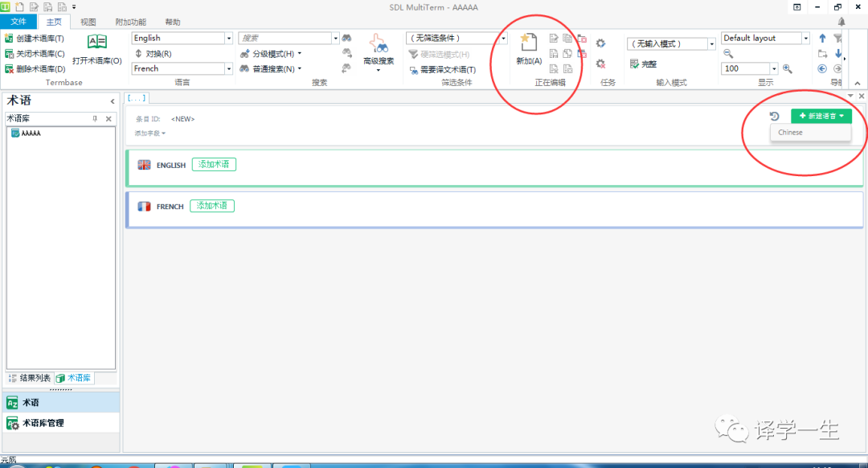Open the 高级搜索 advanced search tool
The height and width of the screenshot is (468, 868).
coord(379,51)
